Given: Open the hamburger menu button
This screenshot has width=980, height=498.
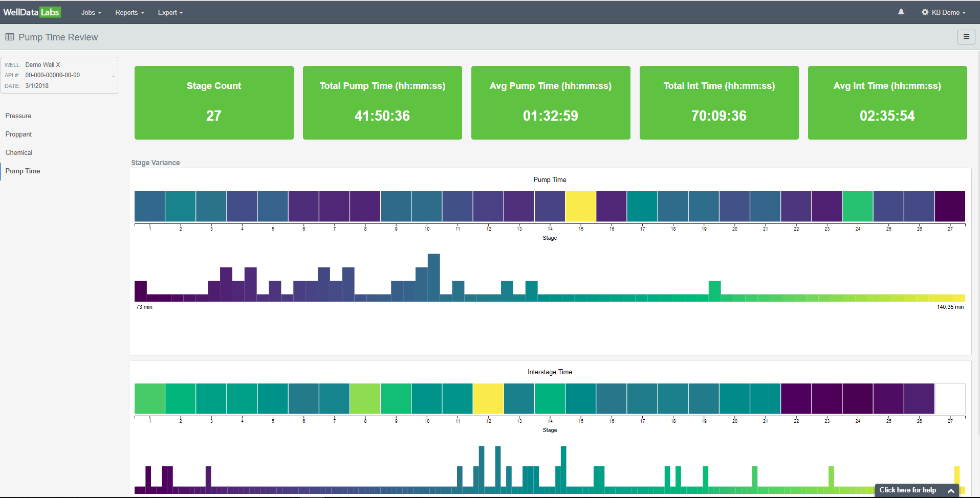Looking at the screenshot, I should [966, 37].
